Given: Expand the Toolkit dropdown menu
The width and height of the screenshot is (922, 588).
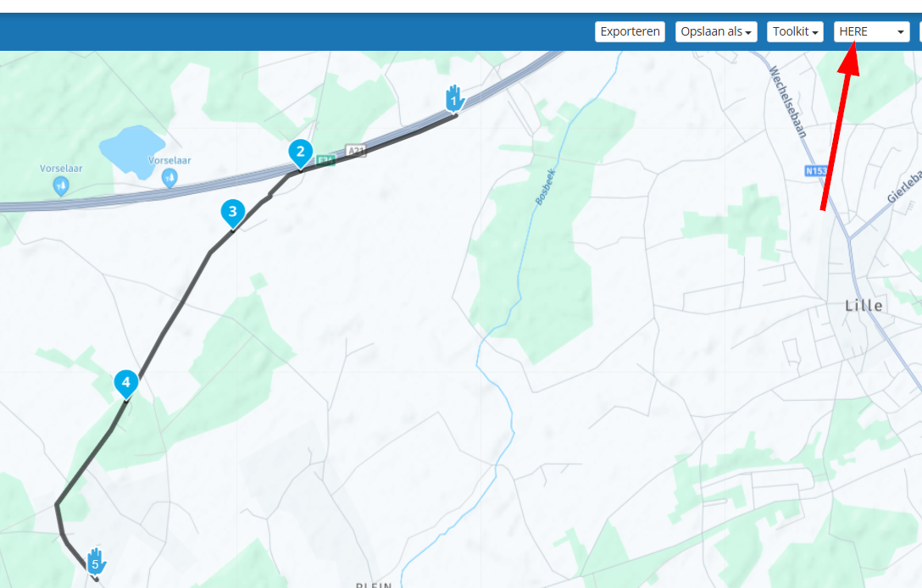Looking at the screenshot, I should coord(795,31).
